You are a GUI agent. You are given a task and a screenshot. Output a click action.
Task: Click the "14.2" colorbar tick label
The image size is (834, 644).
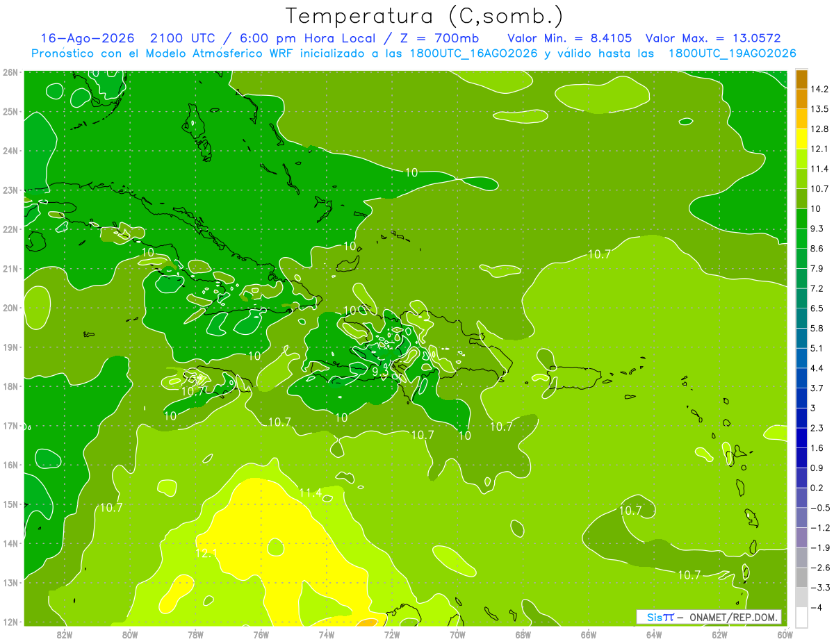point(820,89)
